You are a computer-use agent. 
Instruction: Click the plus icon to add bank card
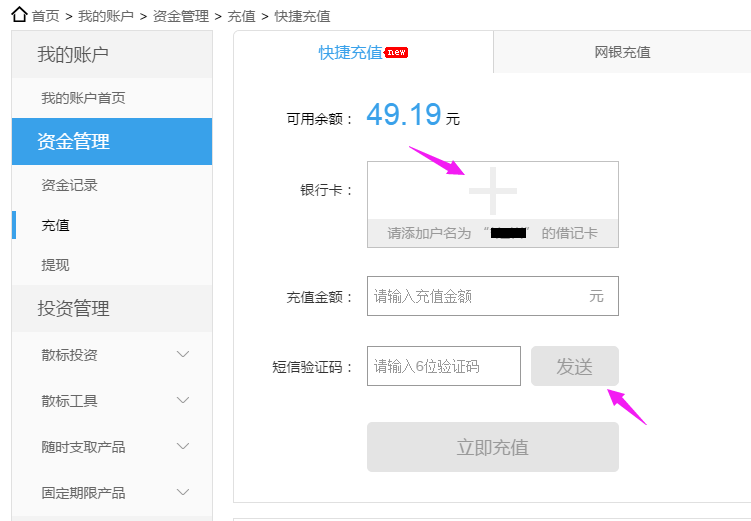(x=493, y=190)
